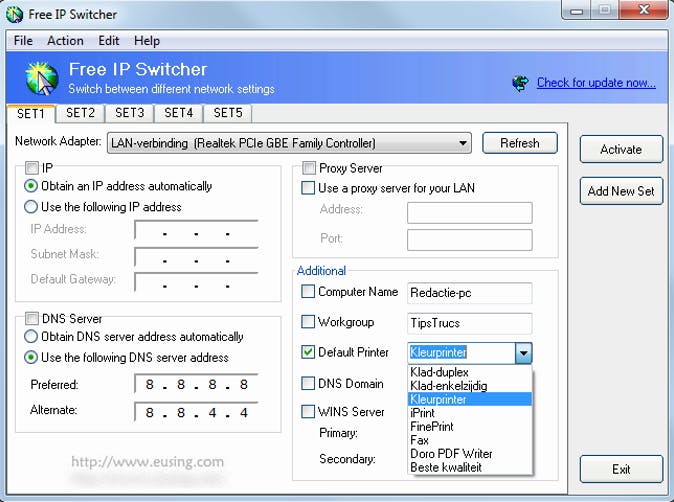Open the Edit menu
This screenshot has width=674, height=502.
point(108,41)
